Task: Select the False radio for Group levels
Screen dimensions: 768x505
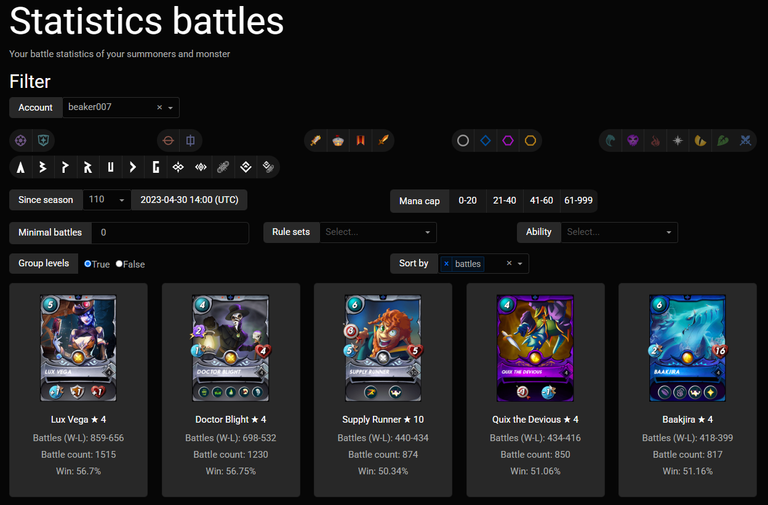Action: pos(119,264)
